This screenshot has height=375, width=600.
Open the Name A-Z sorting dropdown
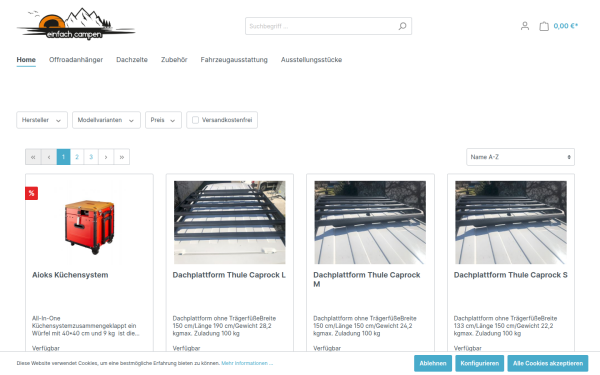click(520, 157)
